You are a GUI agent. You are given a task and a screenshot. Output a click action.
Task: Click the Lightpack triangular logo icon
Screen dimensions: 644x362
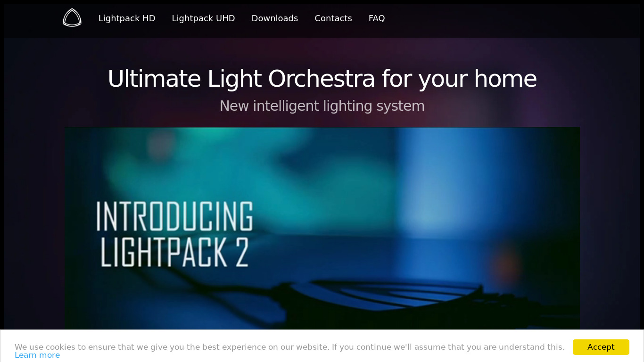(x=72, y=18)
